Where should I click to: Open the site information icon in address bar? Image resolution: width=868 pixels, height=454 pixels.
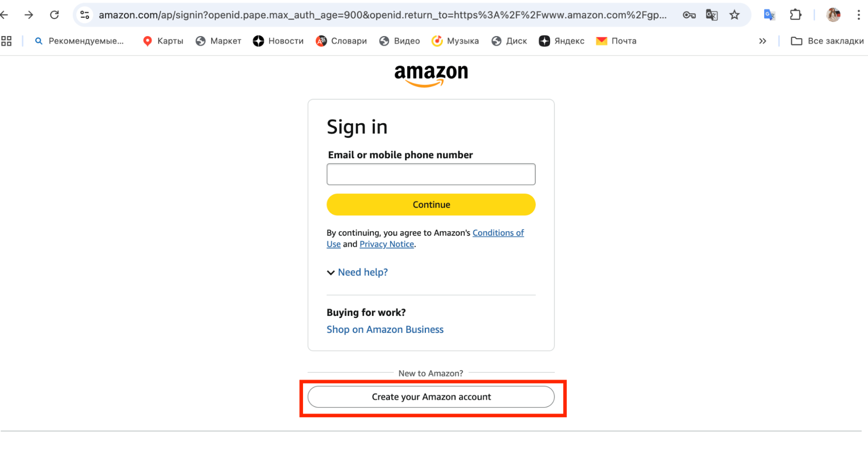click(x=85, y=15)
